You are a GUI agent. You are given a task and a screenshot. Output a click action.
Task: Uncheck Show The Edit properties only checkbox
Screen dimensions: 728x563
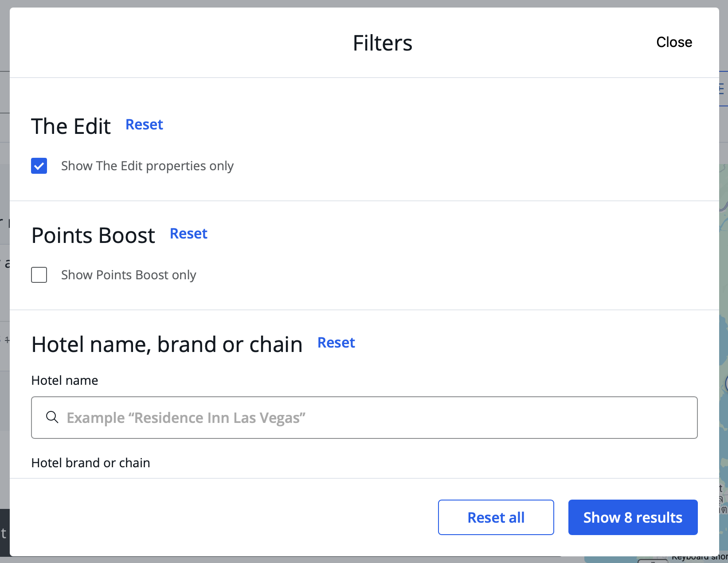pyautogui.click(x=39, y=166)
